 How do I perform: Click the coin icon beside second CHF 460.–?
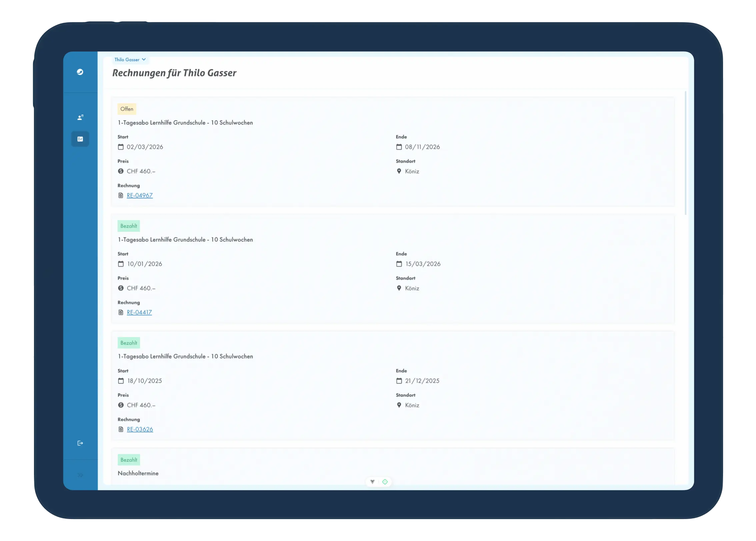(121, 288)
